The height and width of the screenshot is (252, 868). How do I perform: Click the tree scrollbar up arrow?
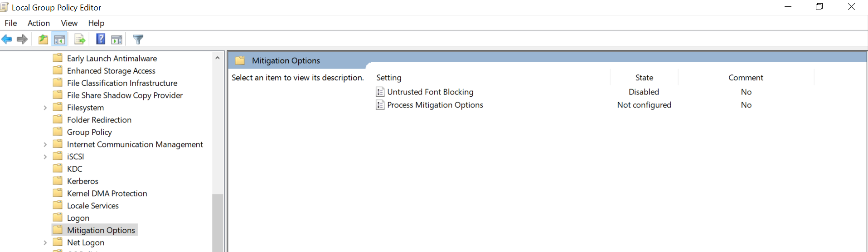pos(218,58)
